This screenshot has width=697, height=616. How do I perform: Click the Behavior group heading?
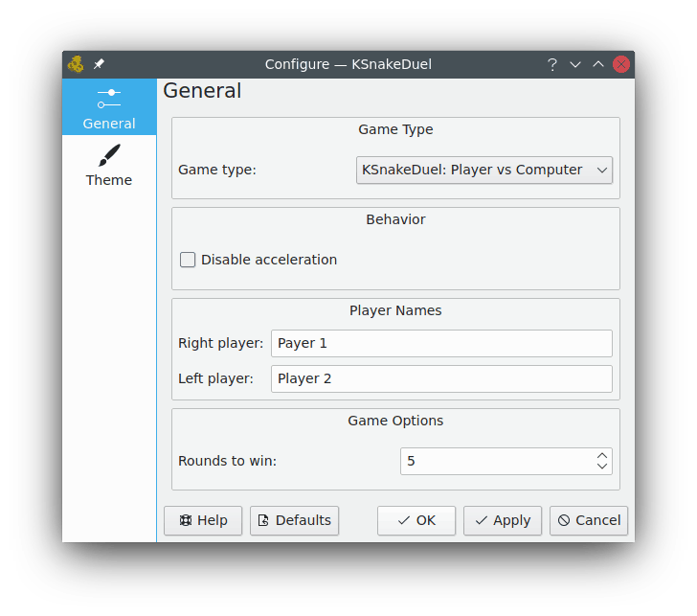(x=395, y=219)
